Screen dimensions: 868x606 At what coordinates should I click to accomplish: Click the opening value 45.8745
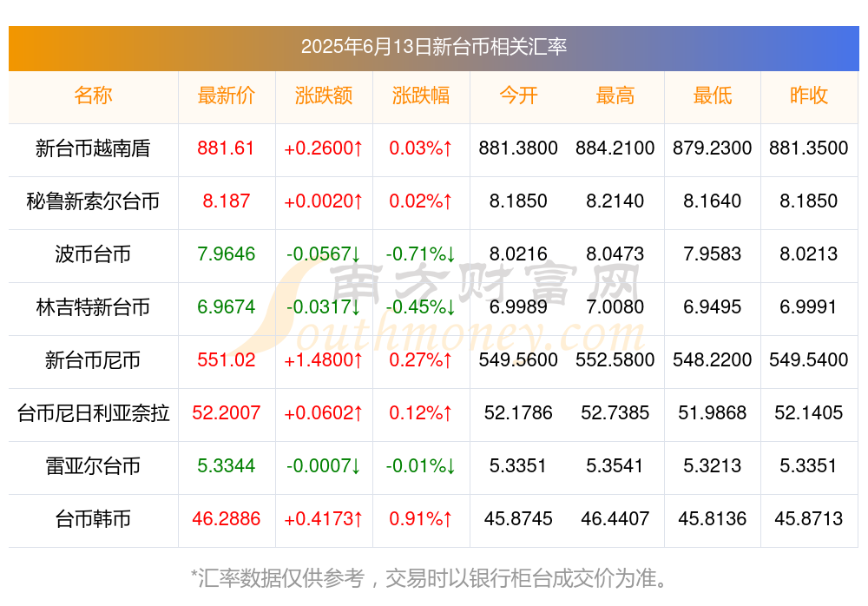tap(518, 519)
